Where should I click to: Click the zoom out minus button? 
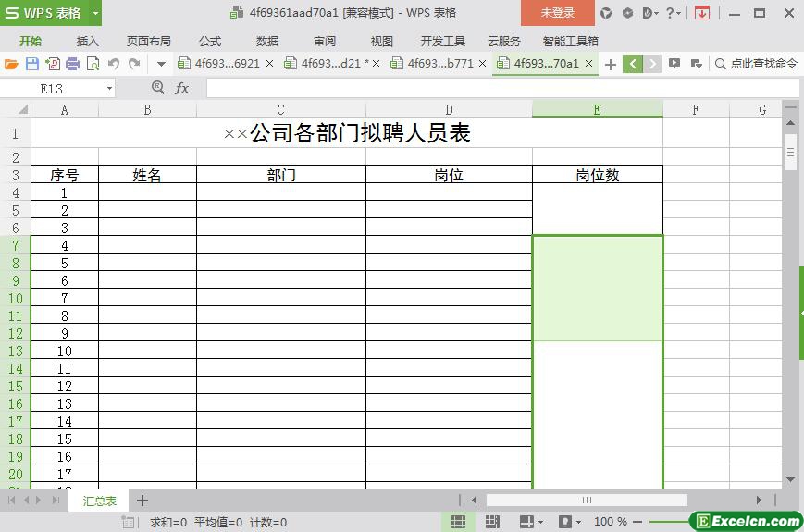point(637,522)
